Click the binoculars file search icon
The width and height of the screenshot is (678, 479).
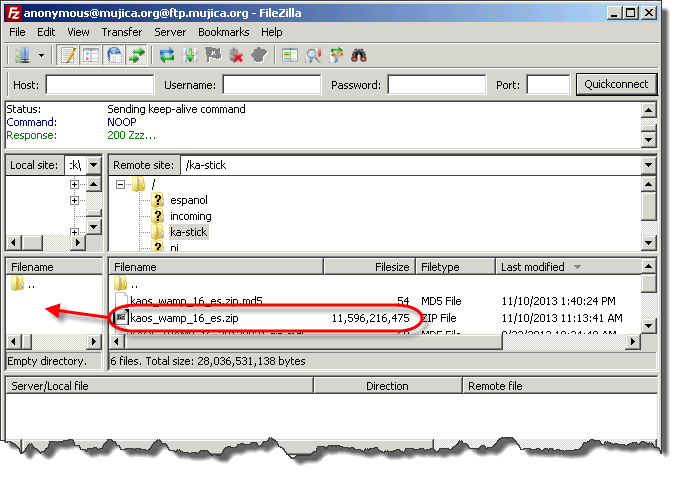pyautogui.click(x=359, y=55)
